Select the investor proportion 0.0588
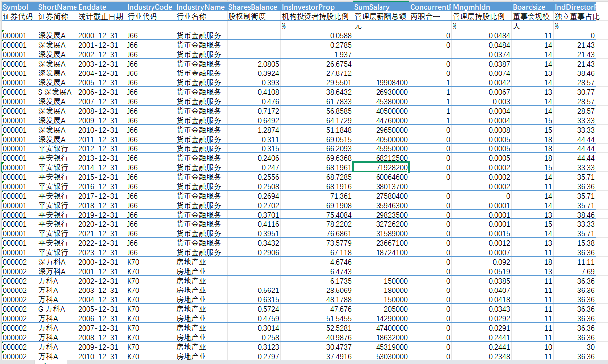 click(x=316, y=35)
